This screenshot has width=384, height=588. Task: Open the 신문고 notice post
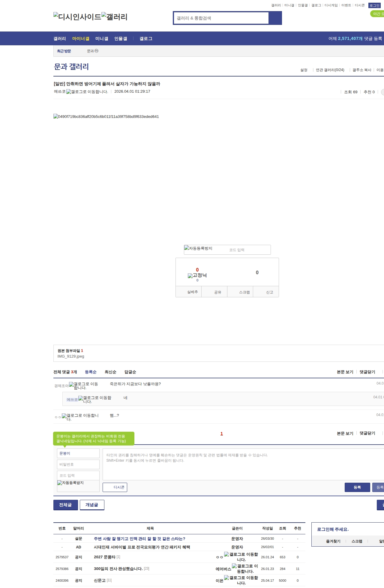point(100,580)
